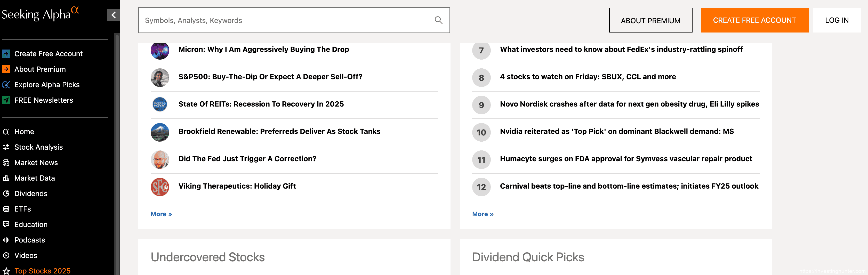The width and height of the screenshot is (868, 275).
Task: Open ETFs using the stacked coins icon
Action: pos(6,209)
